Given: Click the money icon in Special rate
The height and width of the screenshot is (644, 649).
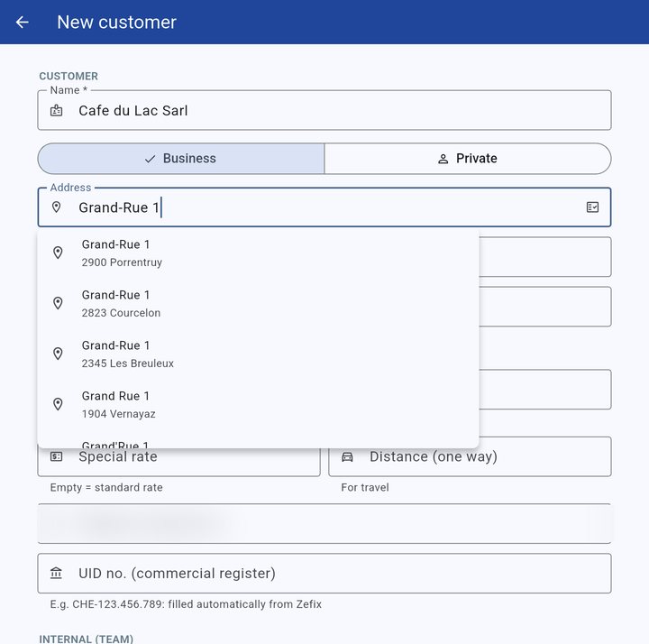Looking at the screenshot, I should 56,456.
